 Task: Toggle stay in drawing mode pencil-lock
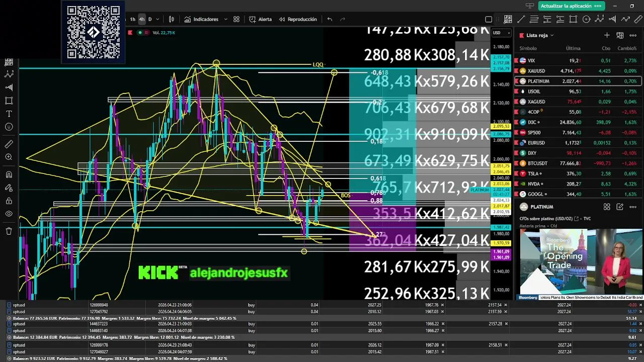(9, 188)
